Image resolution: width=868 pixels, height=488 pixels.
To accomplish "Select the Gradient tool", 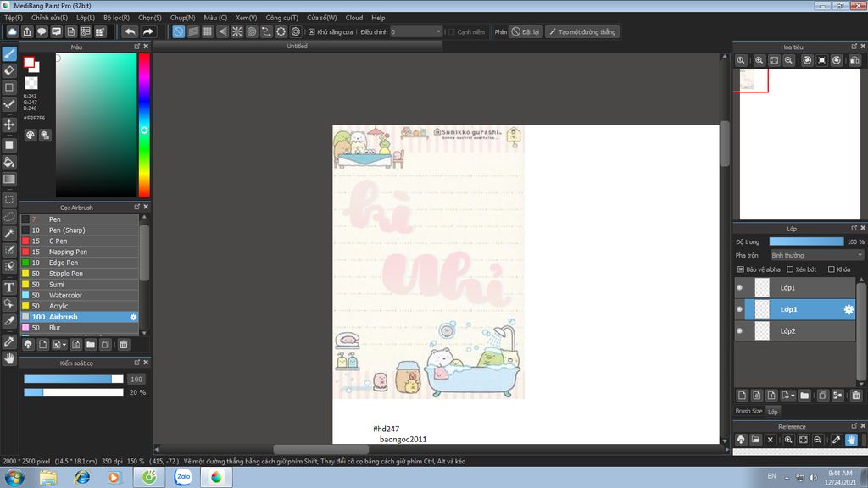I will pos(8,179).
